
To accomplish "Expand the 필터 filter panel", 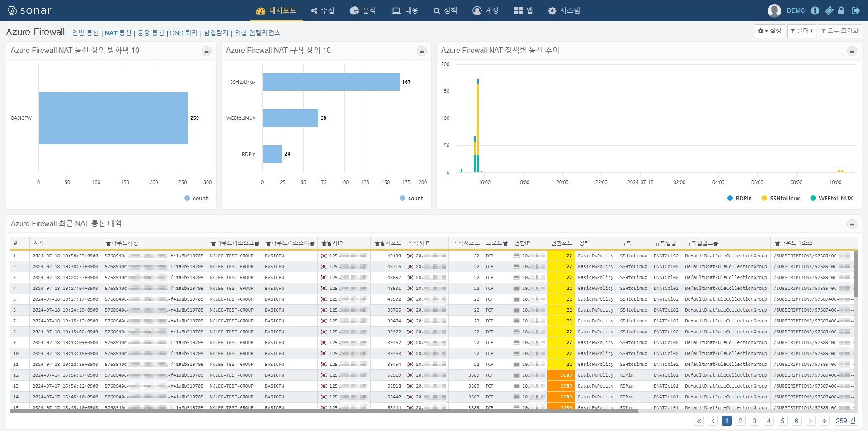I will [x=802, y=31].
